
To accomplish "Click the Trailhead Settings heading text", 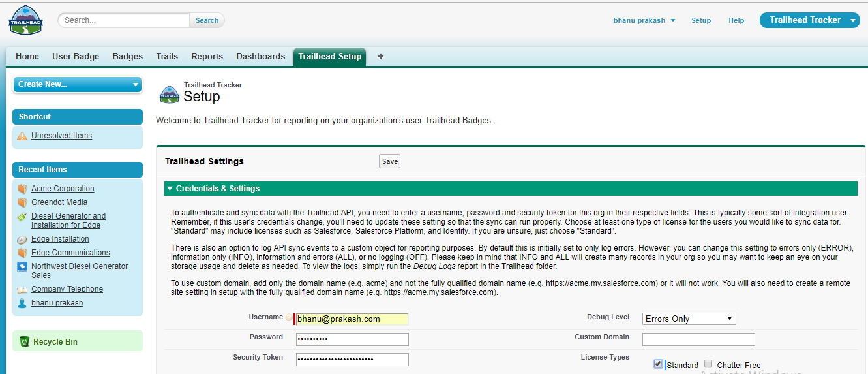I will pos(204,161).
